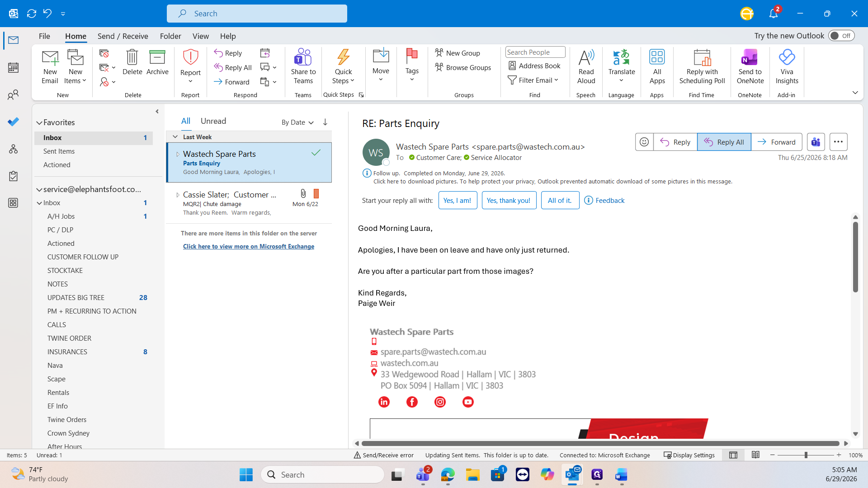Archive the selected message
Viewport: 868px width, 488px height.
pos(157,62)
